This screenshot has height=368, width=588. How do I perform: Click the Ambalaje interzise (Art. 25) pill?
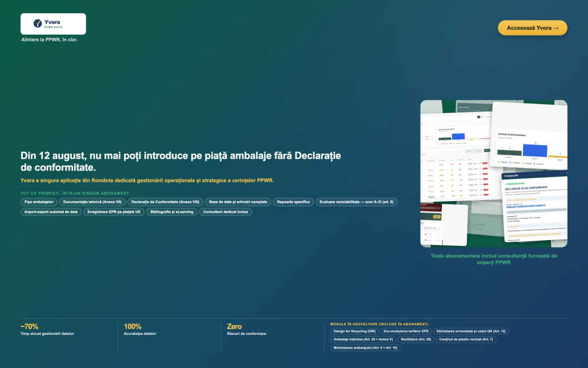364,339
